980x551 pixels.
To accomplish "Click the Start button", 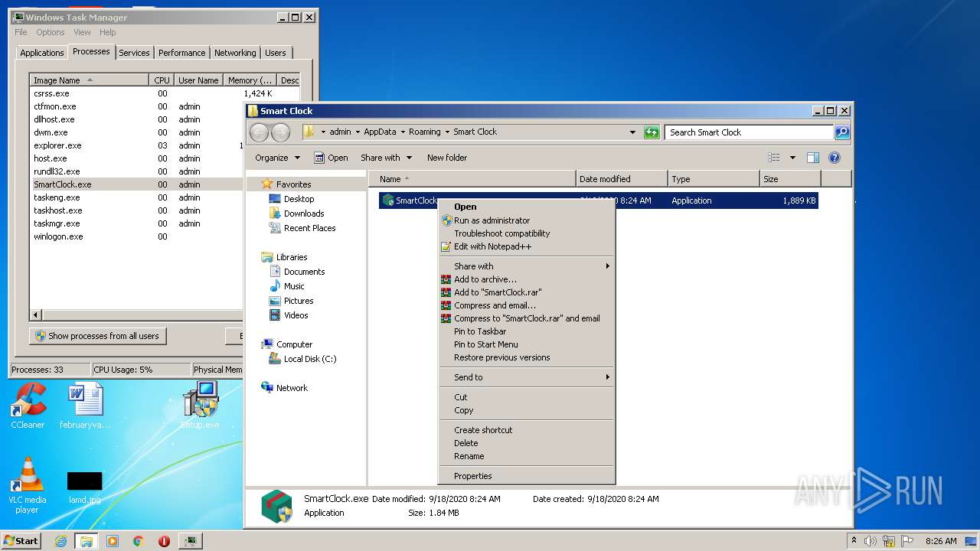I will coord(21,540).
